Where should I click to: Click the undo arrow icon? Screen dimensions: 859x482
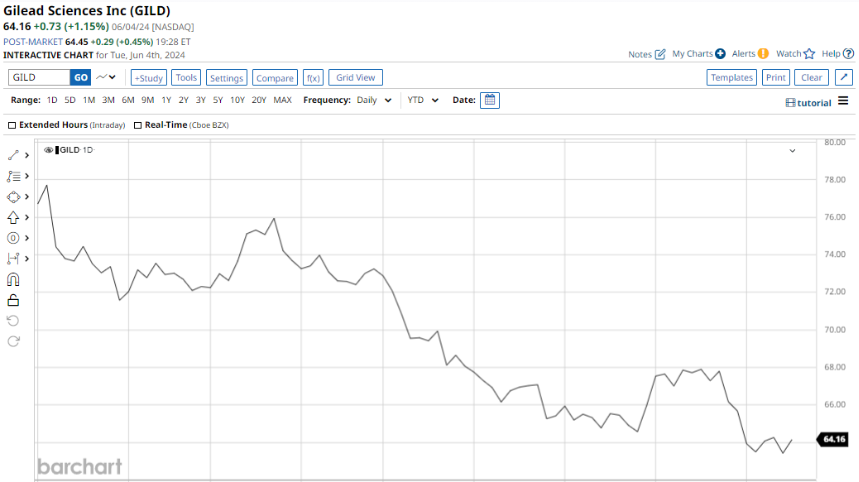[x=13, y=321]
